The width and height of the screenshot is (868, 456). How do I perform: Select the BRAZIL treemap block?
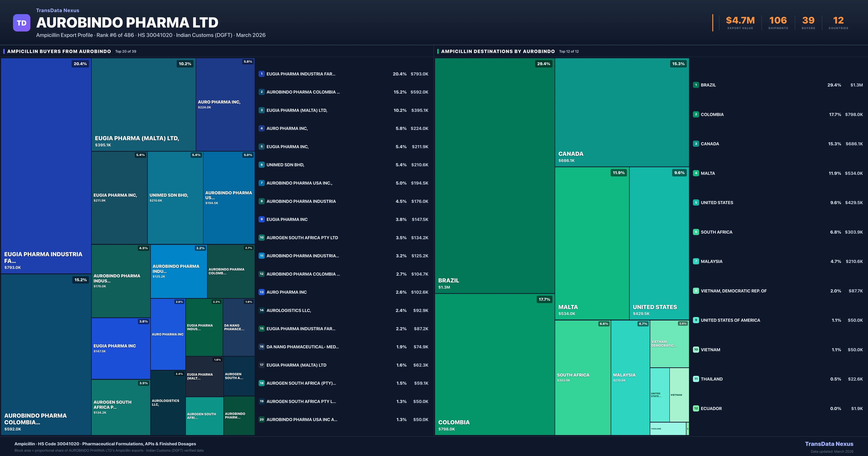494,175
